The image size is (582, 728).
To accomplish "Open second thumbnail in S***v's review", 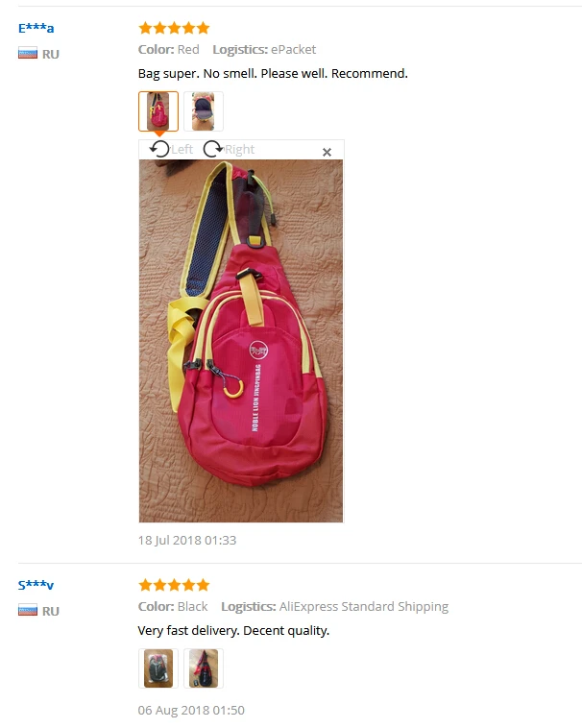I will 204,668.
